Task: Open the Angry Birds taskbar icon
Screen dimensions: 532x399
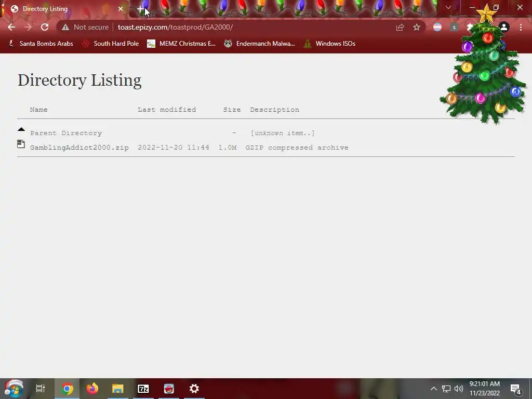Action: [x=169, y=389]
